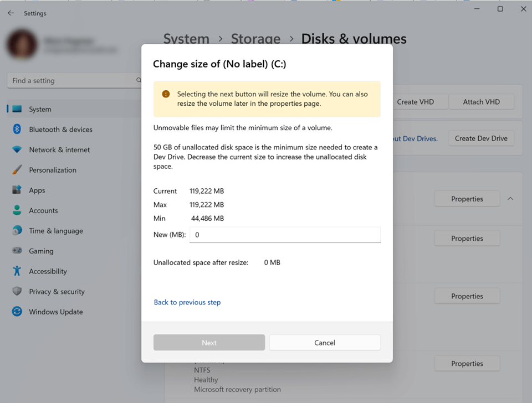Click the back navigation arrow
This screenshot has width=532, height=403.
[x=10, y=13]
